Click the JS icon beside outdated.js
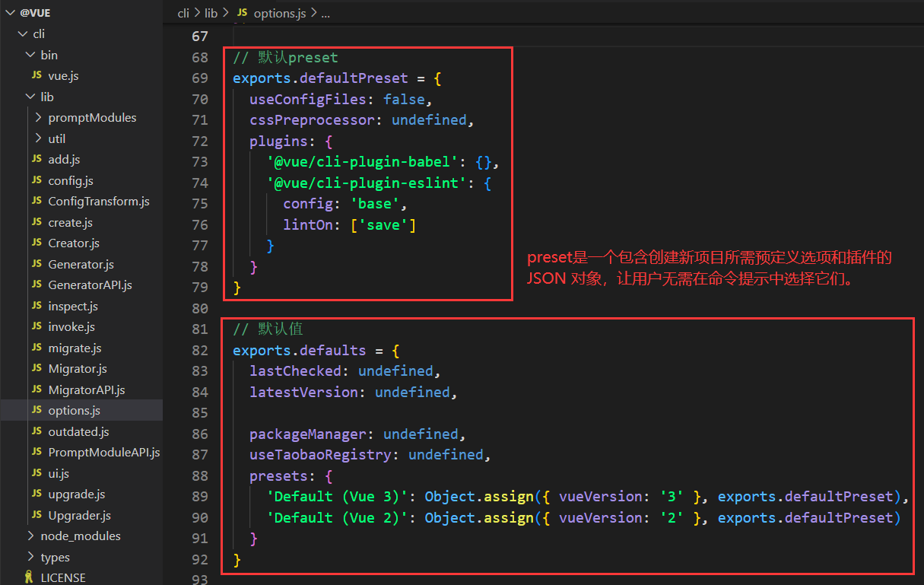Image resolution: width=924 pixels, height=585 pixels. (37, 431)
